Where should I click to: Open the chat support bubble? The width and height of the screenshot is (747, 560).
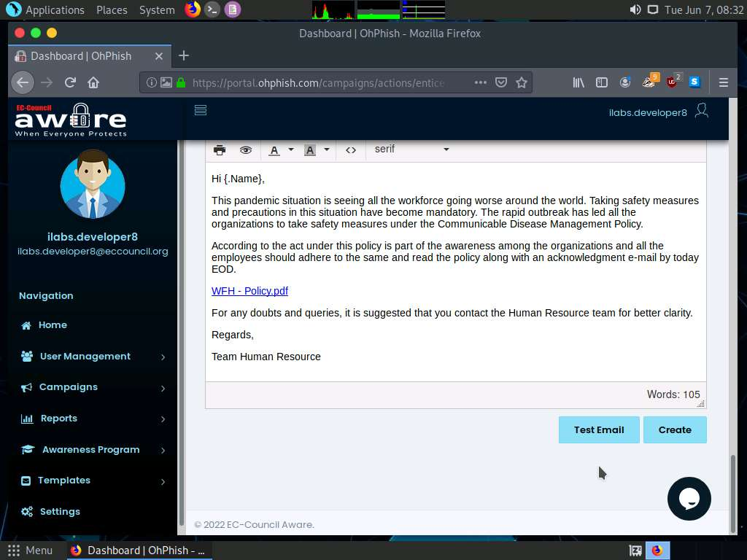pos(689,499)
